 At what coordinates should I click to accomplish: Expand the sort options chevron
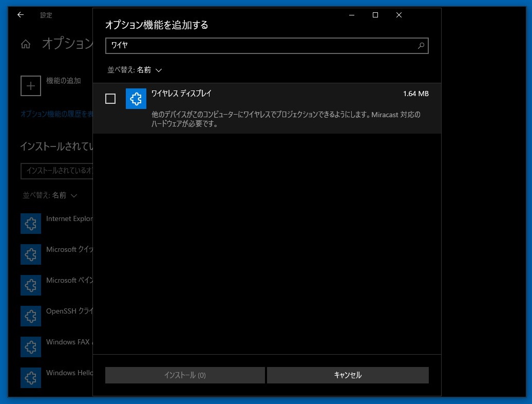tap(159, 70)
